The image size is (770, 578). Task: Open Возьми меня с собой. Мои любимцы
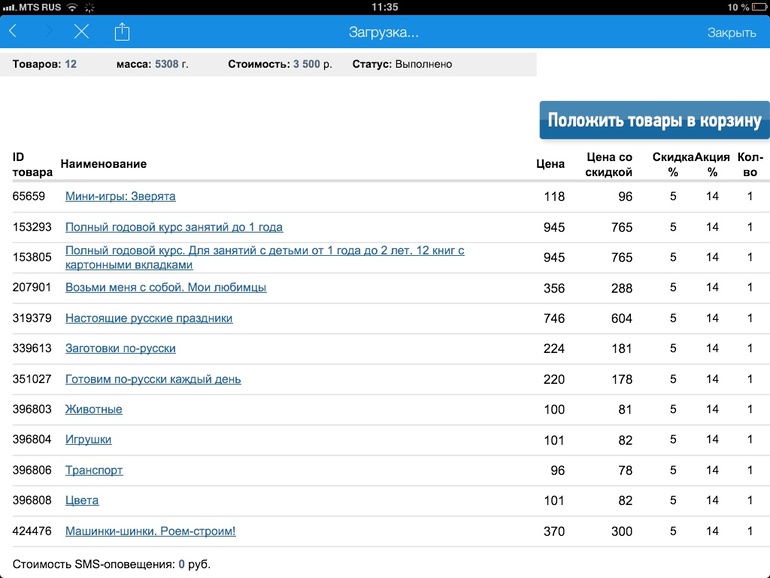(165, 288)
